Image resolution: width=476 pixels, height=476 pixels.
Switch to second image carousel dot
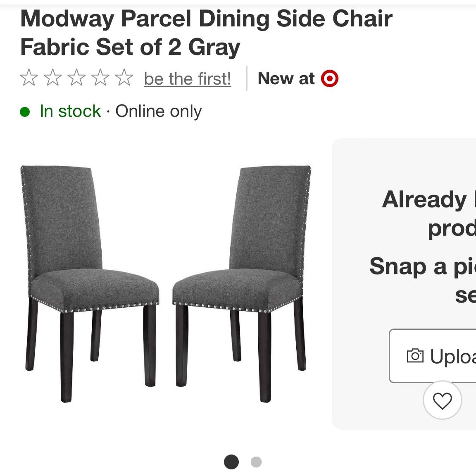[x=256, y=462]
